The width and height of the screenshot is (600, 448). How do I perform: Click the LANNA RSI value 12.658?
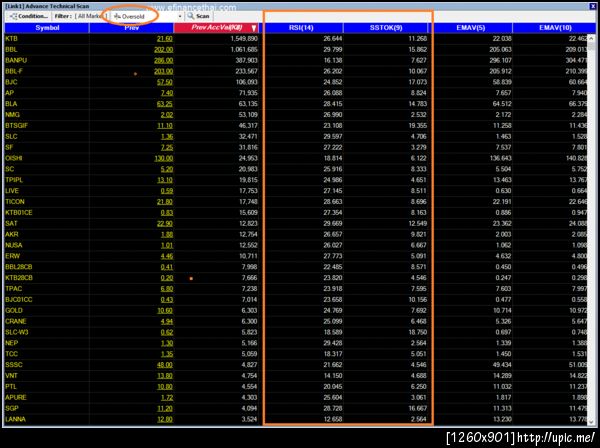click(x=333, y=419)
